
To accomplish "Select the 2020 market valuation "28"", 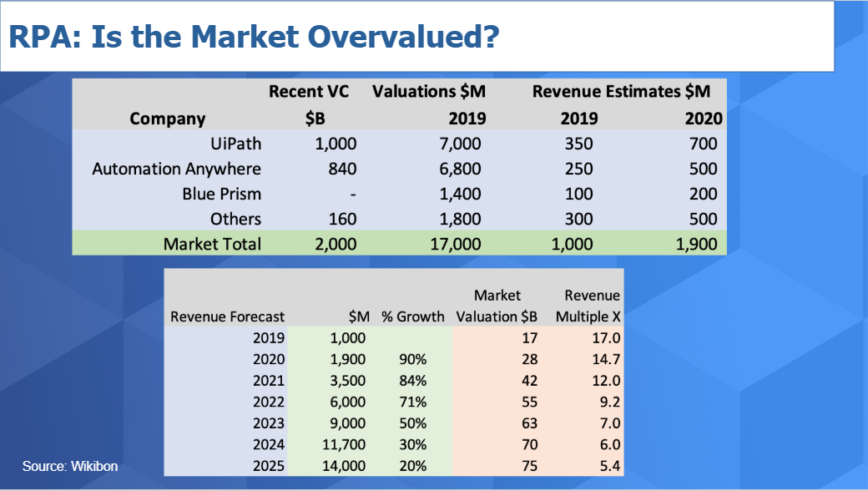I will 530,359.
